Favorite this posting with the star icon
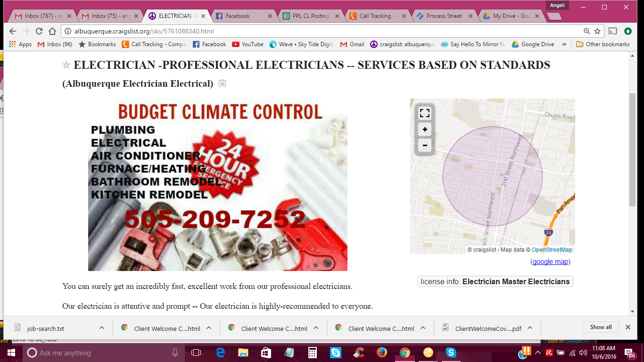The height and width of the screenshot is (362, 644). (66, 65)
